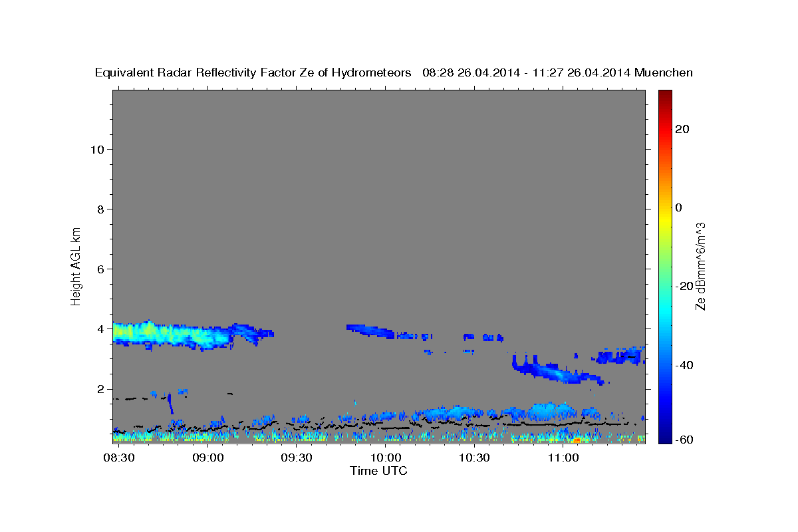
Task: Click the 10:30 time tick label
Action: click(474, 459)
